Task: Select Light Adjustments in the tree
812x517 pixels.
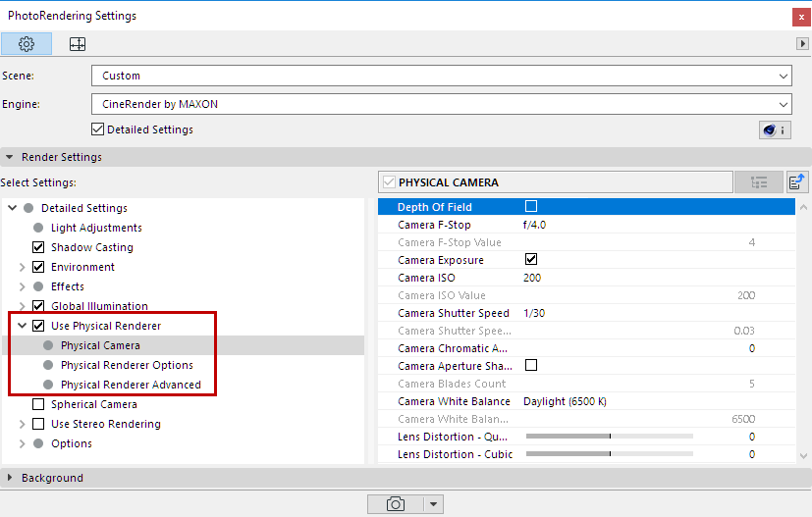Action: (x=96, y=228)
